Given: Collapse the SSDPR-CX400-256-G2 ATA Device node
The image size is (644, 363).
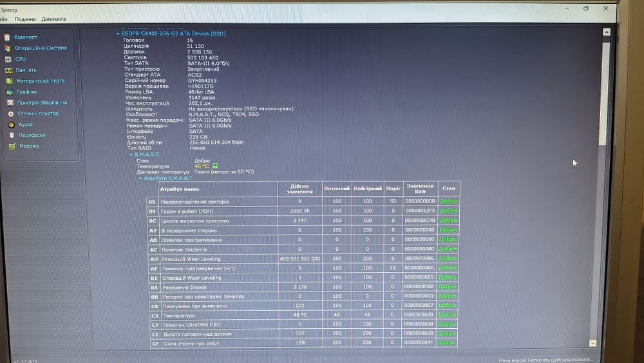Looking at the screenshot, I should (117, 34).
